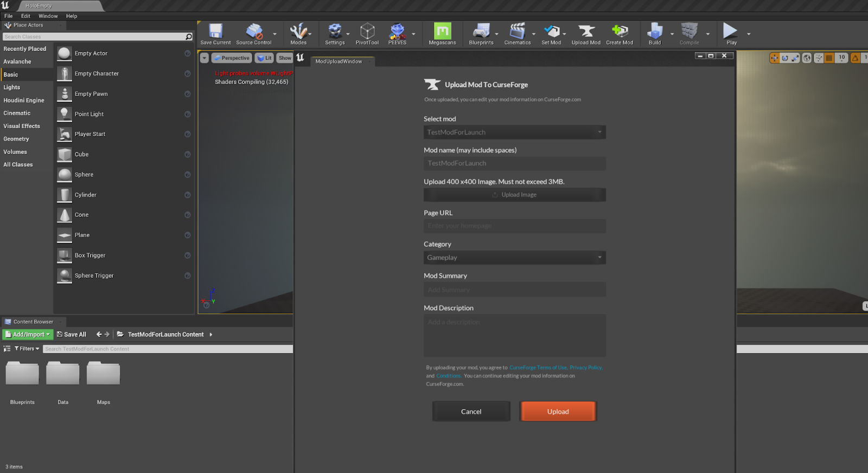868x473 pixels.
Task: Open the Privacy Policy link
Action: coord(586,368)
